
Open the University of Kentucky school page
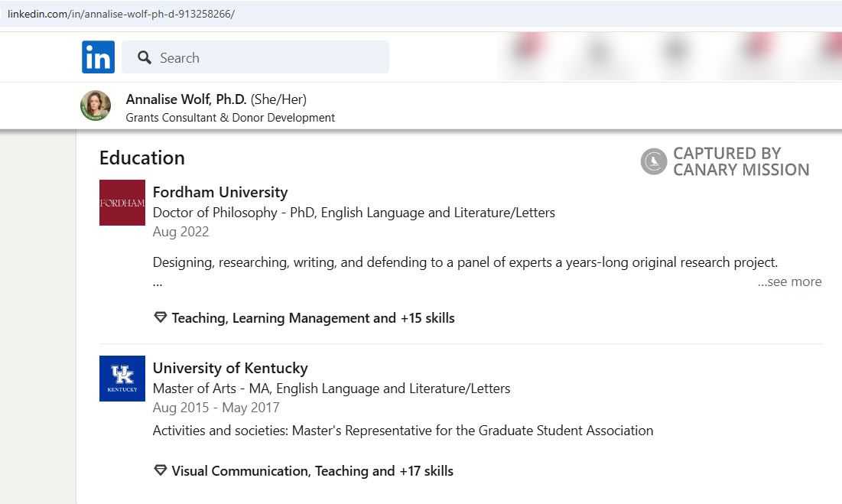click(x=229, y=368)
